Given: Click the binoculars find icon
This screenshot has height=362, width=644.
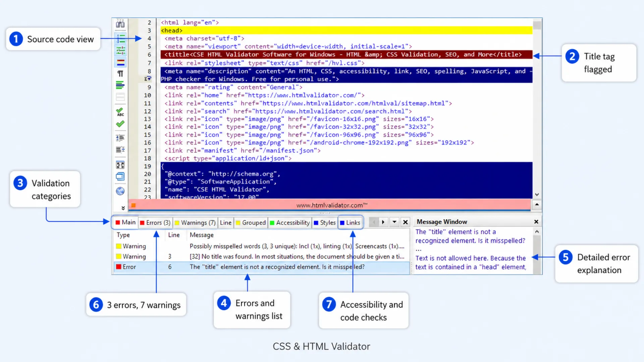Looking at the screenshot, I should [120, 24].
